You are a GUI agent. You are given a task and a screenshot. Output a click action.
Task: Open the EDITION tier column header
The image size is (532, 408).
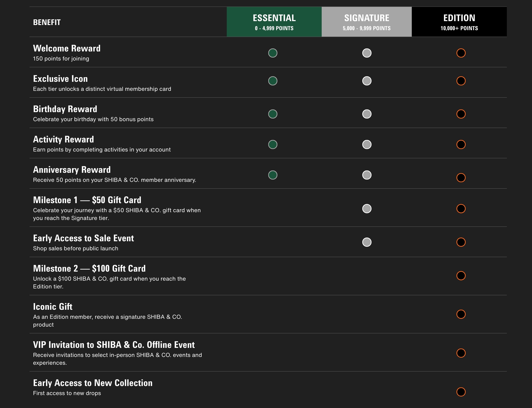(459, 22)
